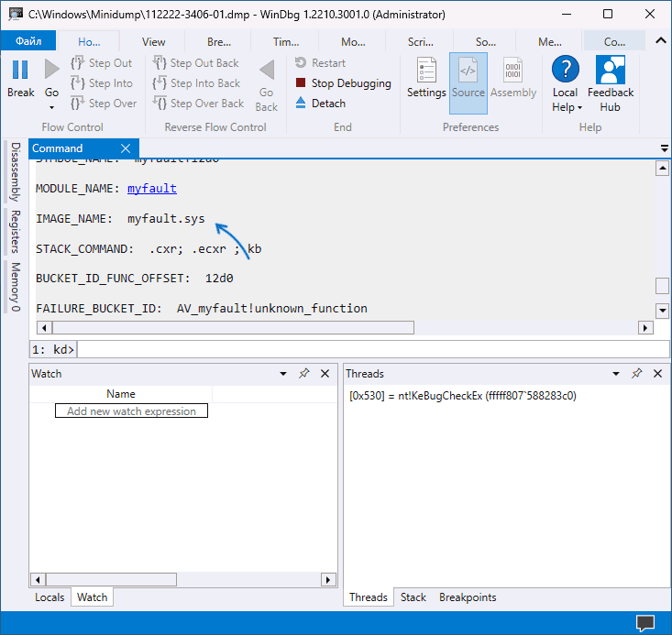Toggle the Source mode button
This screenshot has width=672, height=635.
click(468, 83)
